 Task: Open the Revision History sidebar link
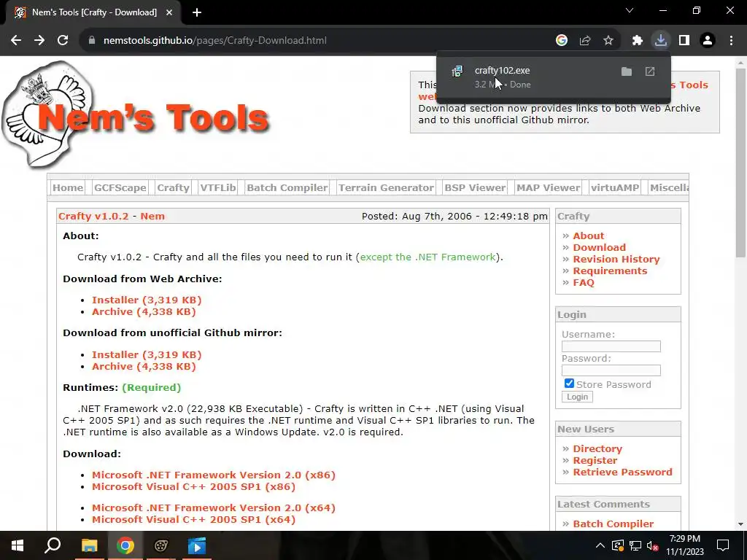616,260
